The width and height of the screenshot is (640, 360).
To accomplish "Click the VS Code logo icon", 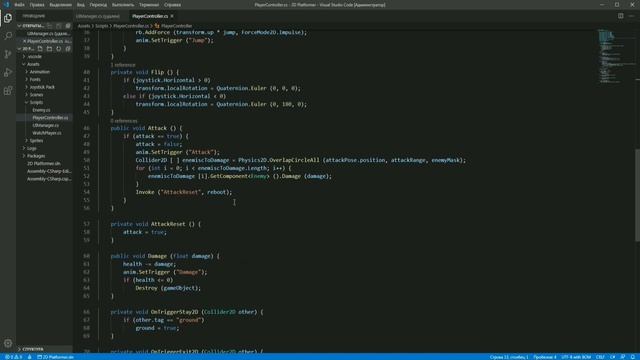I will [7, 4].
